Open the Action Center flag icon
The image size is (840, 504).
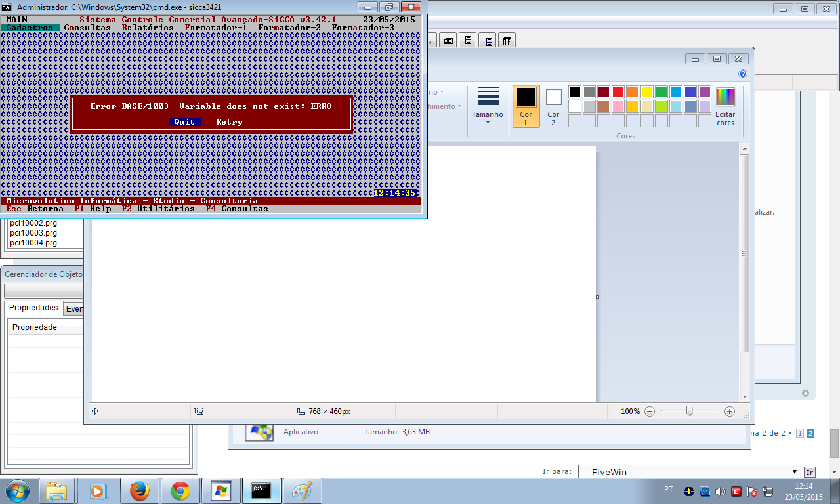point(753,491)
